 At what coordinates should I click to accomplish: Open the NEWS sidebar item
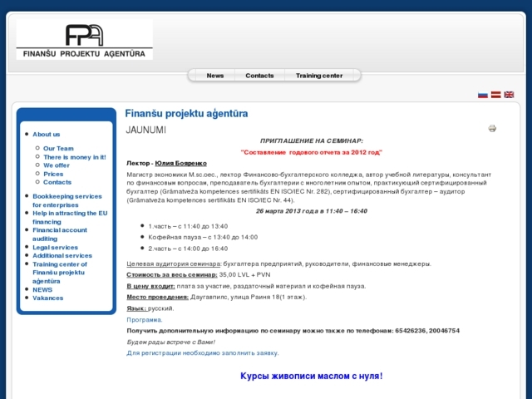(x=42, y=290)
